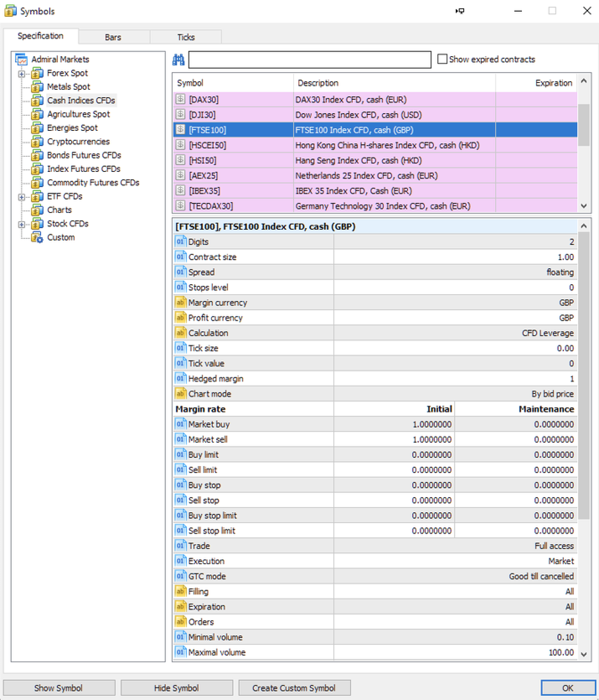Viewport: 599px width, 700px height.
Task: Click the Hide Symbol button
Action: click(176, 688)
